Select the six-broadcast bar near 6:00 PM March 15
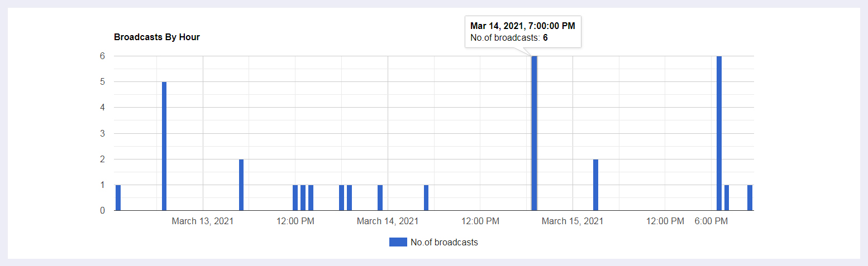Image resolution: width=868 pixels, height=266 pixels. tap(719, 133)
